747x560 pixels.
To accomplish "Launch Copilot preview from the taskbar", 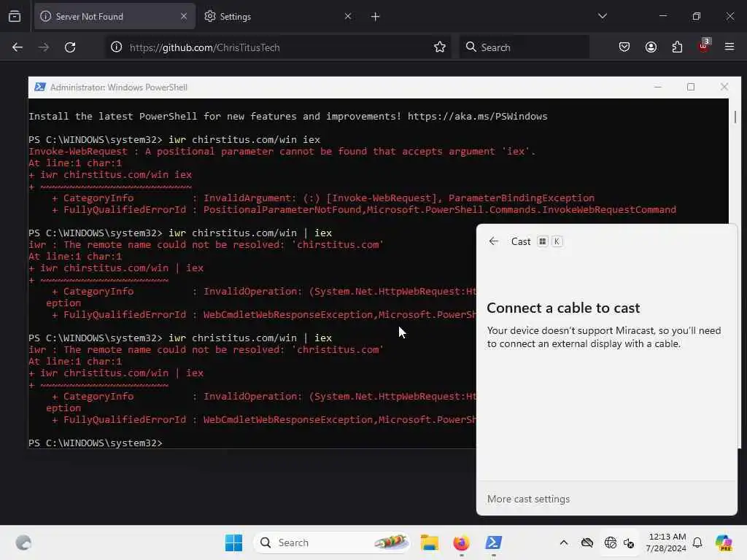I will click(x=724, y=542).
